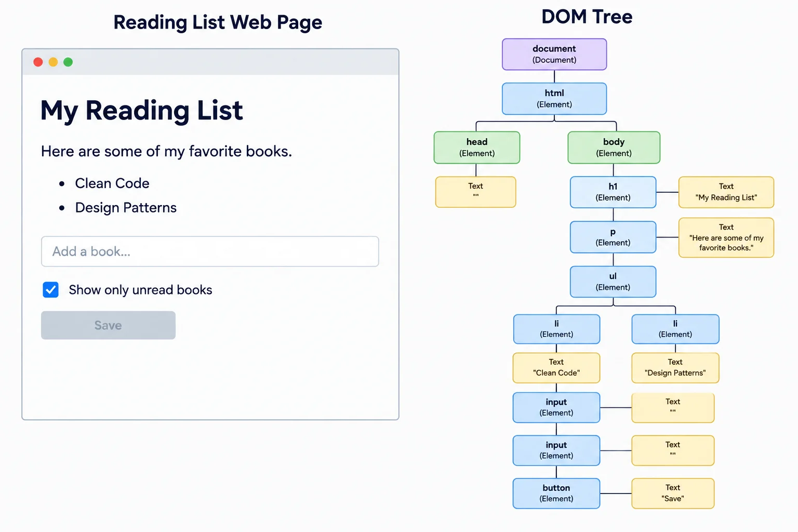Viewport: 798px width, 532px height.
Task: Select the button element node in the tree
Action: (x=556, y=494)
